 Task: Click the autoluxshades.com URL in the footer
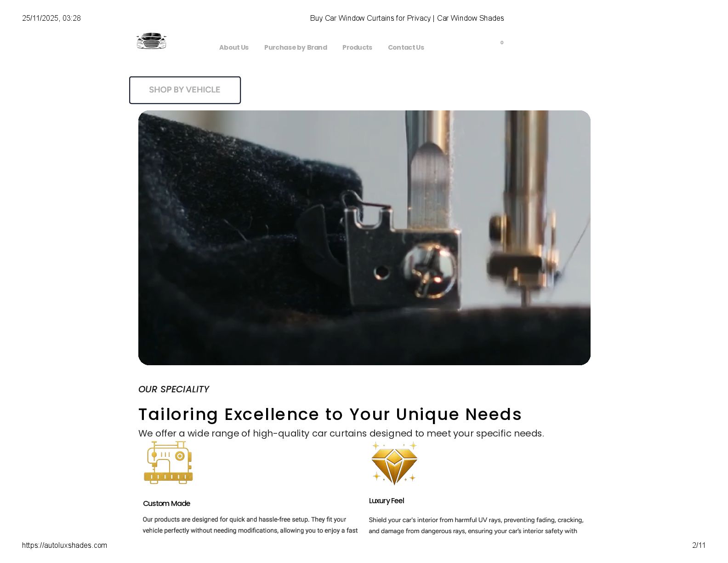pyautogui.click(x=64, y=545)
